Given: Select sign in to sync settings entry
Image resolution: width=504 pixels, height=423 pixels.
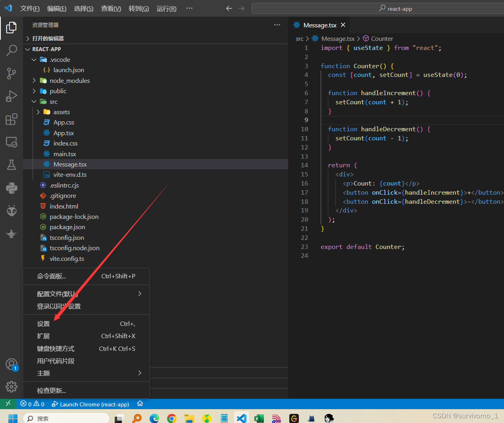Looking at the screenshot, I should [86, 306].
